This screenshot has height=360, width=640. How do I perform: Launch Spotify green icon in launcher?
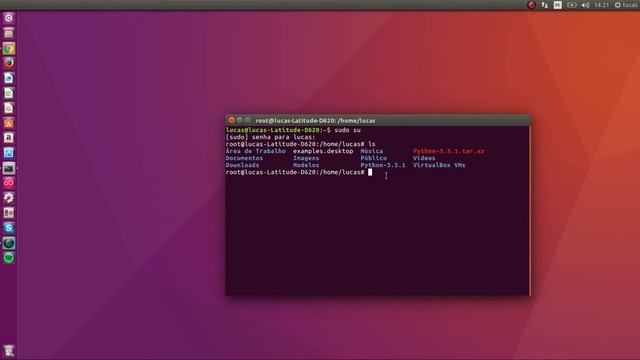tap(9, 258)
